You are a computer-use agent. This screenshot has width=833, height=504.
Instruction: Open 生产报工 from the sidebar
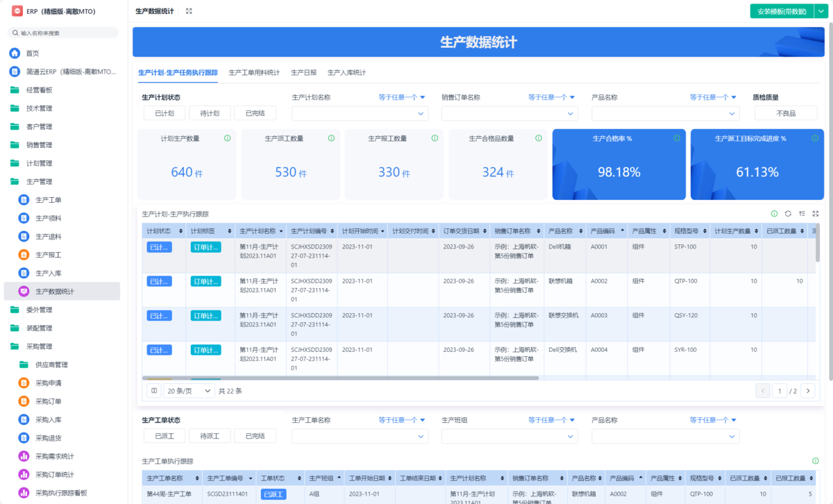pyautogui.click(x=49, y=255)
